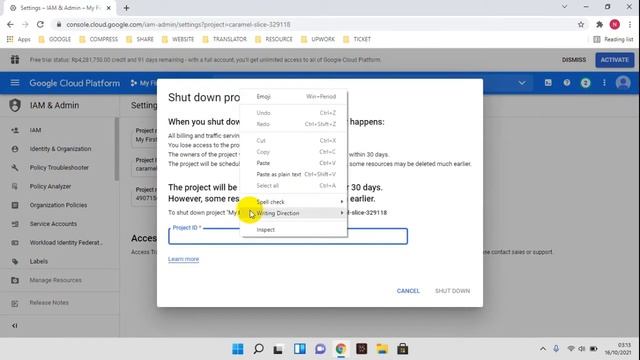Click Release Notes sidebar icon
The width and height of the screenshot is (640, 360).
pyautogui.click(x=15, y=303)
